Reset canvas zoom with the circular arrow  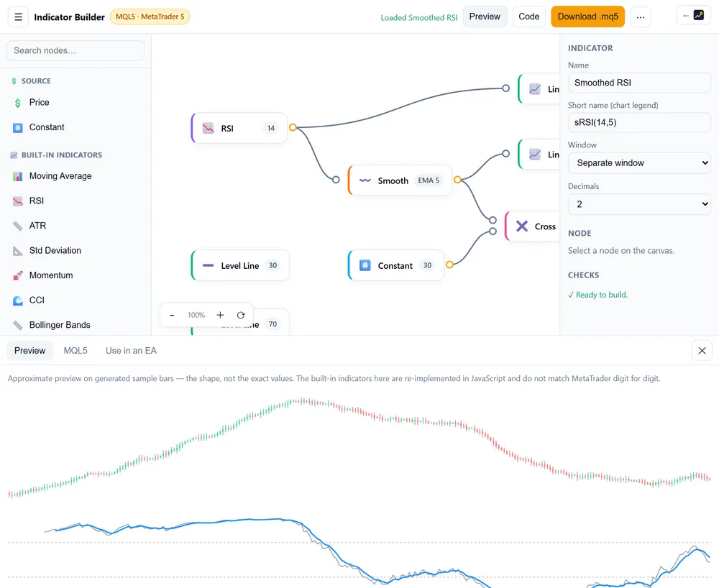point(241,315)
